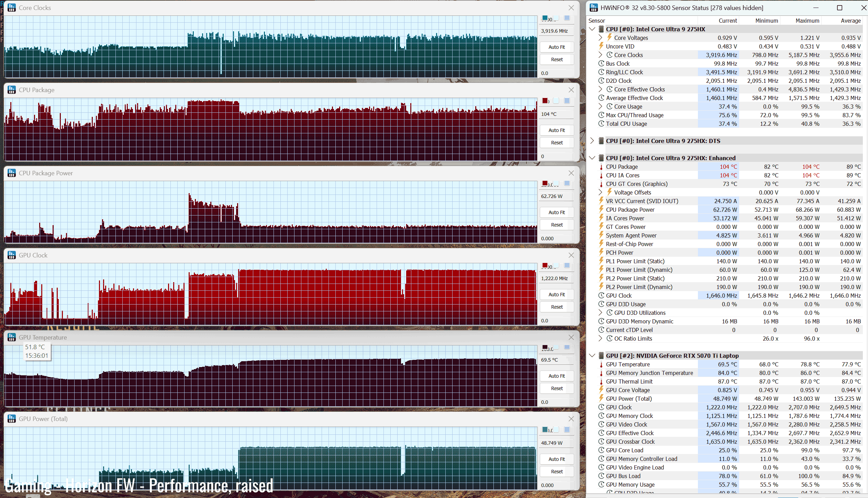Expand the OC Ratio Limits row
The height and width of the screenshot is (498, 868).
coord(600,338)
